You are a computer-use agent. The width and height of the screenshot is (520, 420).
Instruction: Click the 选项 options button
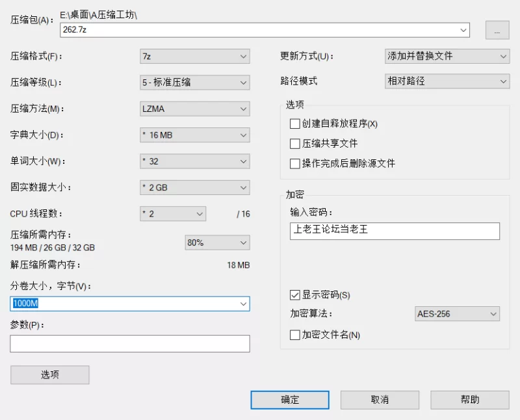tap(50, 375)
